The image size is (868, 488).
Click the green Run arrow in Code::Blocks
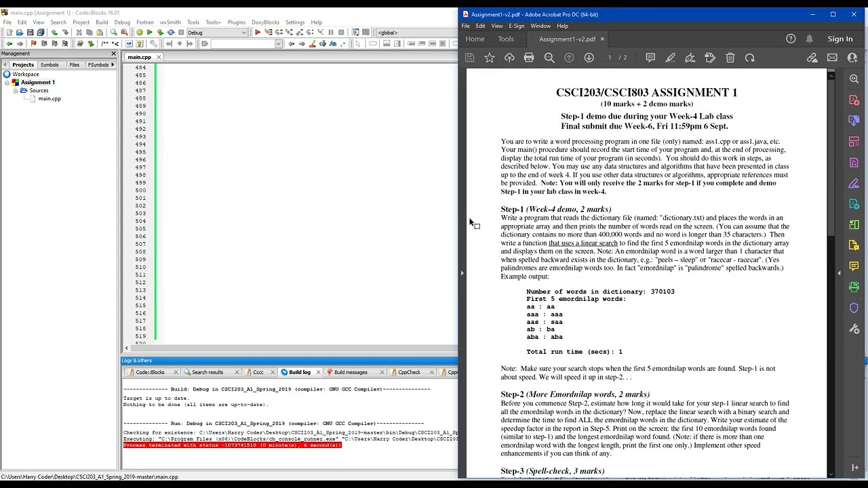coord(150,33)
